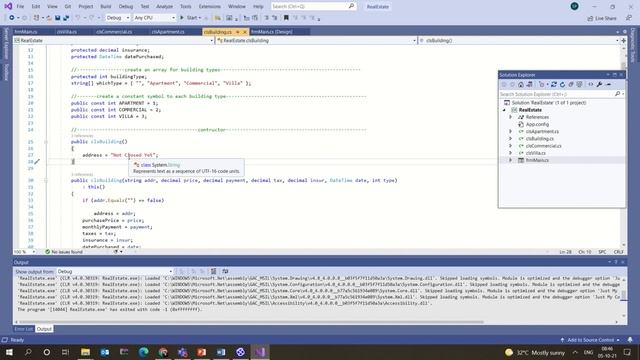Click the taskbar search icon
The height and width of the screenshot is (360, 640).
tap(28, 352)
